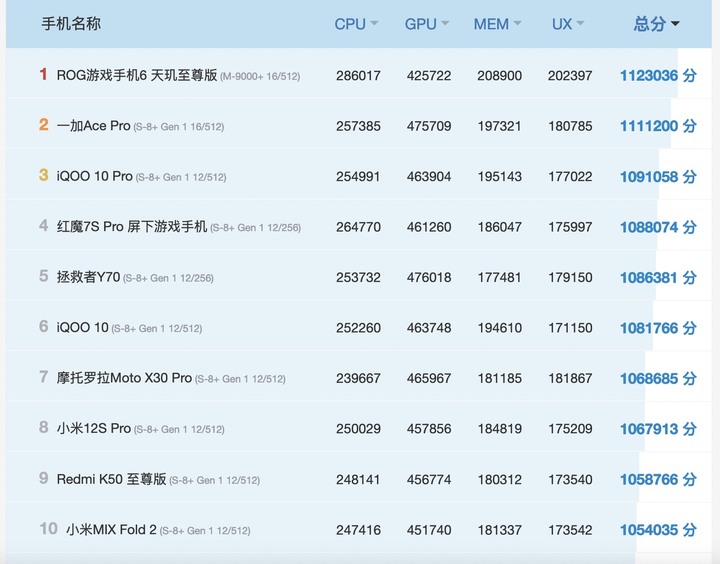Select total score 1067913 分
This screenshot has height=564, width=720.
pyautogui.click(x=658, y=429)
